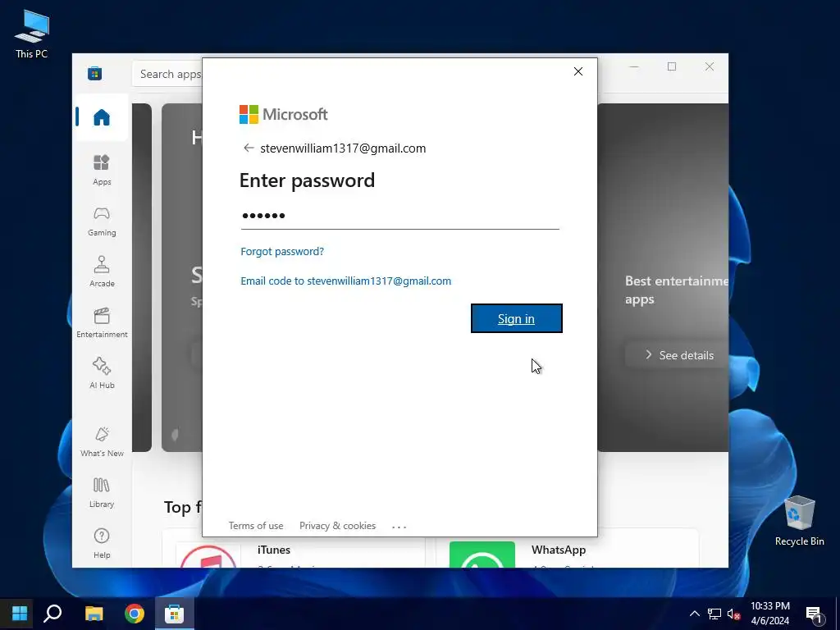Open Home in Microsoft Store sidebar
This screenshot has height=630, width=840.
click(x=102, y=117)
